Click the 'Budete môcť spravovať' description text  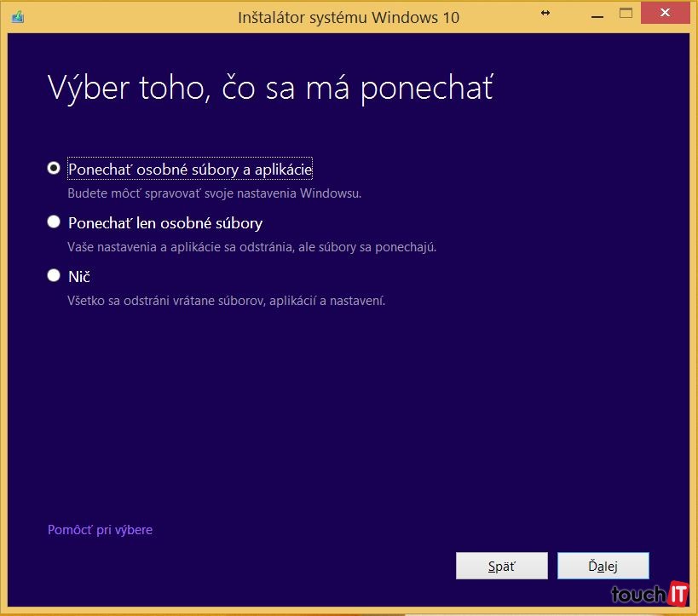tap(215, 193)
